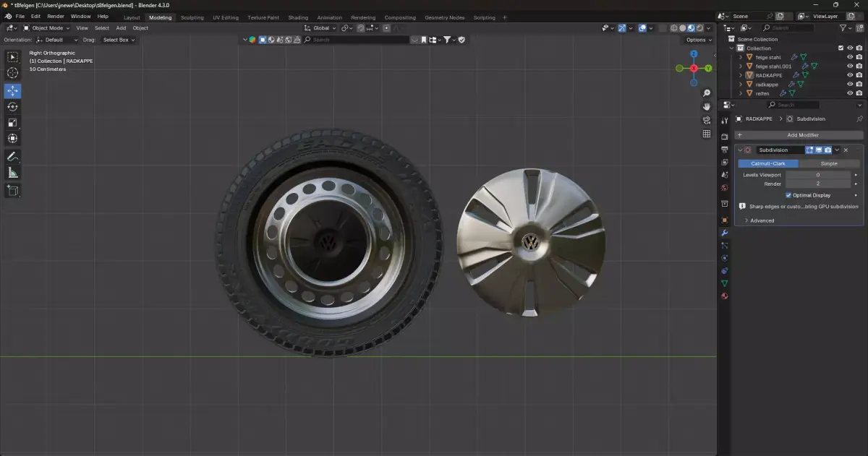Image resolution: width=868 pixels, height=456 pixels.
Task: Disable radkappe in renders camera icon
Action: [x=859, y=85]
